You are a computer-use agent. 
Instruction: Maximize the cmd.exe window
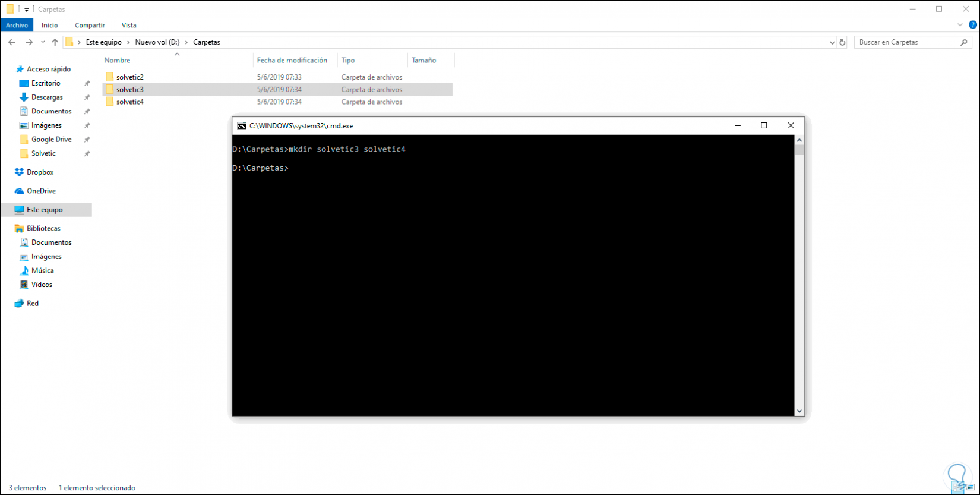[764, 125]
